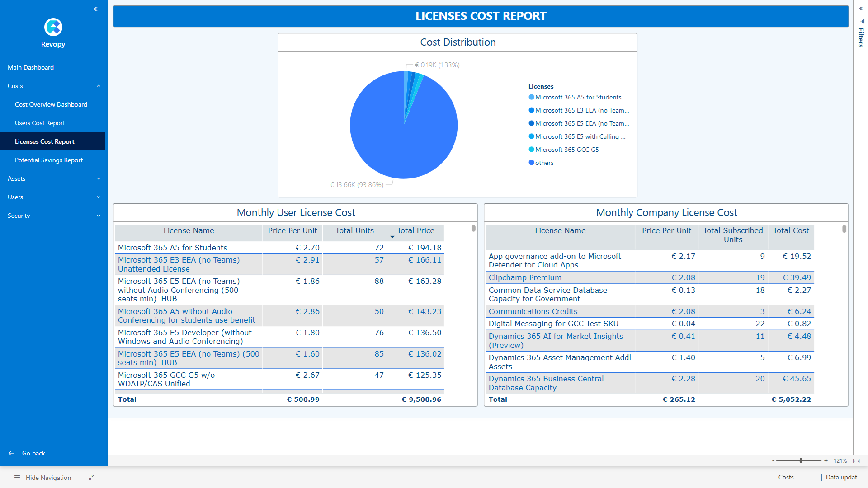The image size is (868, 488).
Task: Click Monthly User License Cost scrollbar
Action: [x=473, y=229]
